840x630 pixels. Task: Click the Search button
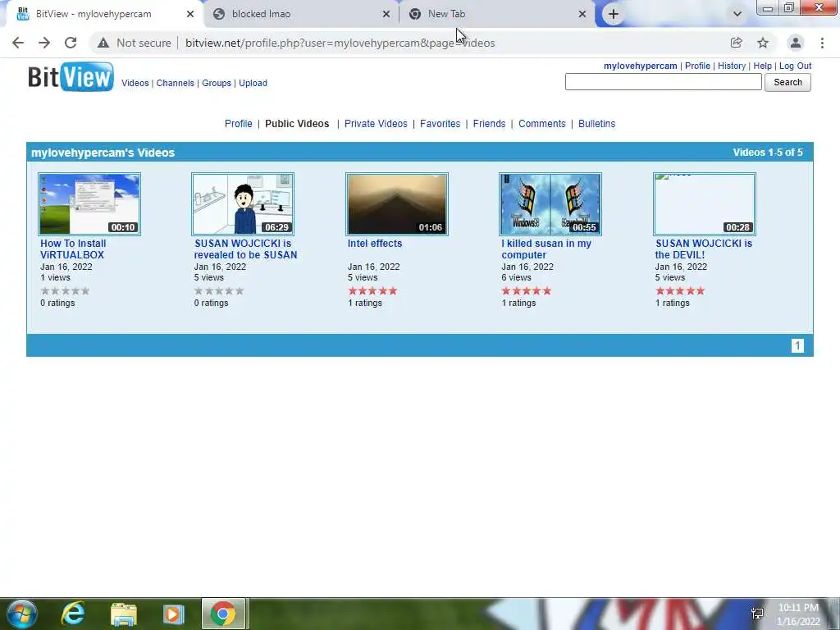pyautogui.click(x=787, y=82)
